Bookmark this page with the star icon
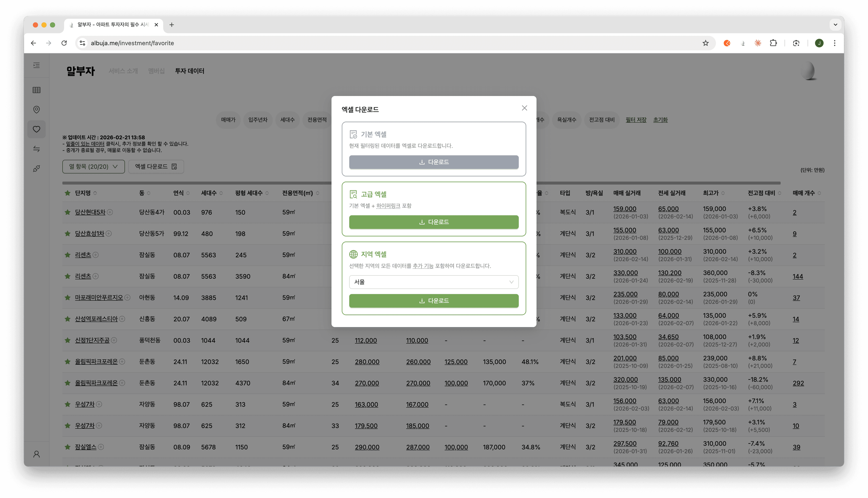The width and height of the screenshot is (868, 498). 705,43
